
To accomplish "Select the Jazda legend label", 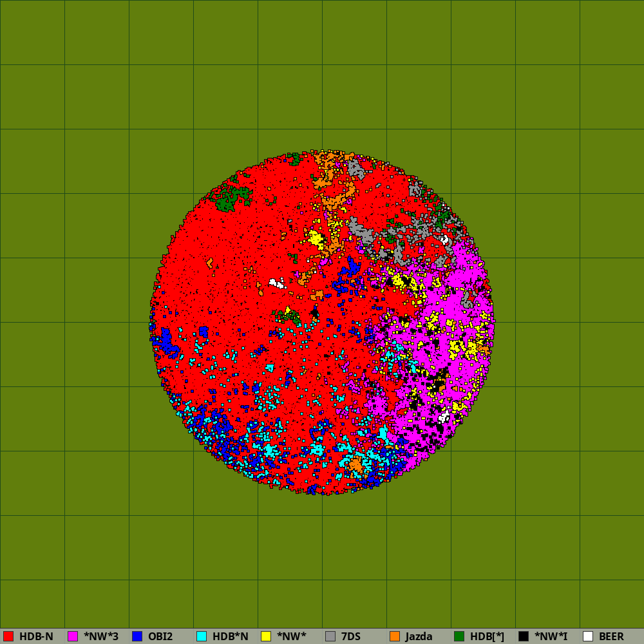I will point(419,637).
